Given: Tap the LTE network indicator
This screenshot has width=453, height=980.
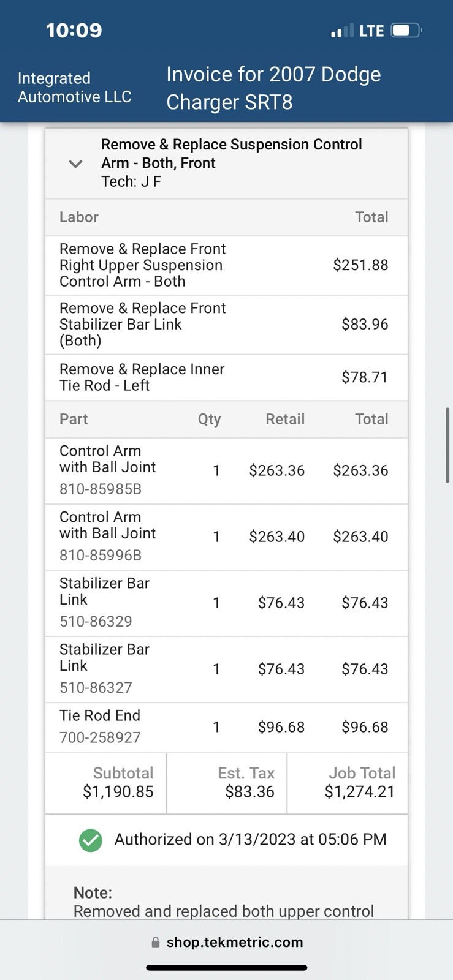Looking at the screenshot, I should (371, 31).
